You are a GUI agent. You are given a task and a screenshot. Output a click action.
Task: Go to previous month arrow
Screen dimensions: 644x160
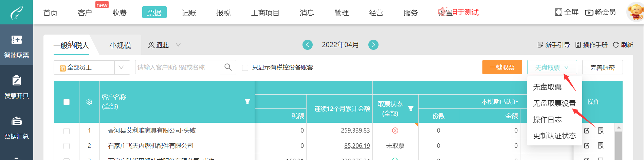pos(308,45)
